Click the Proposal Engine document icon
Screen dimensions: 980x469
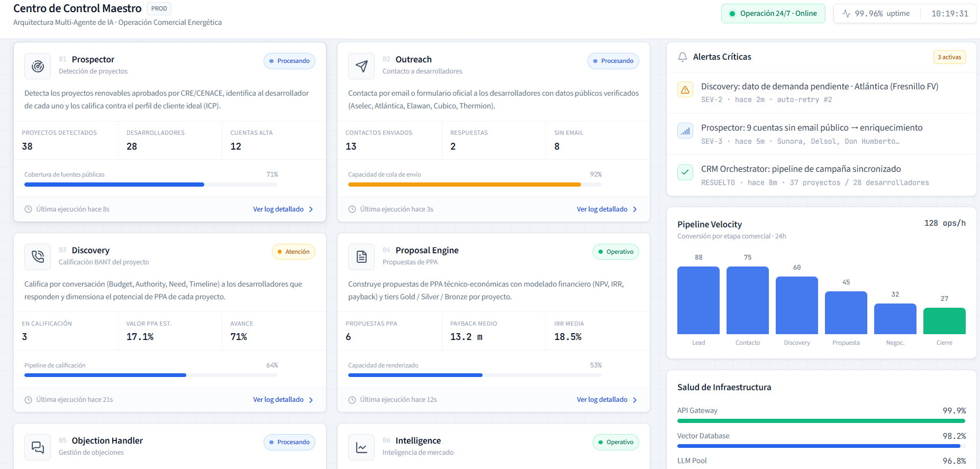(x=361, y=257)
